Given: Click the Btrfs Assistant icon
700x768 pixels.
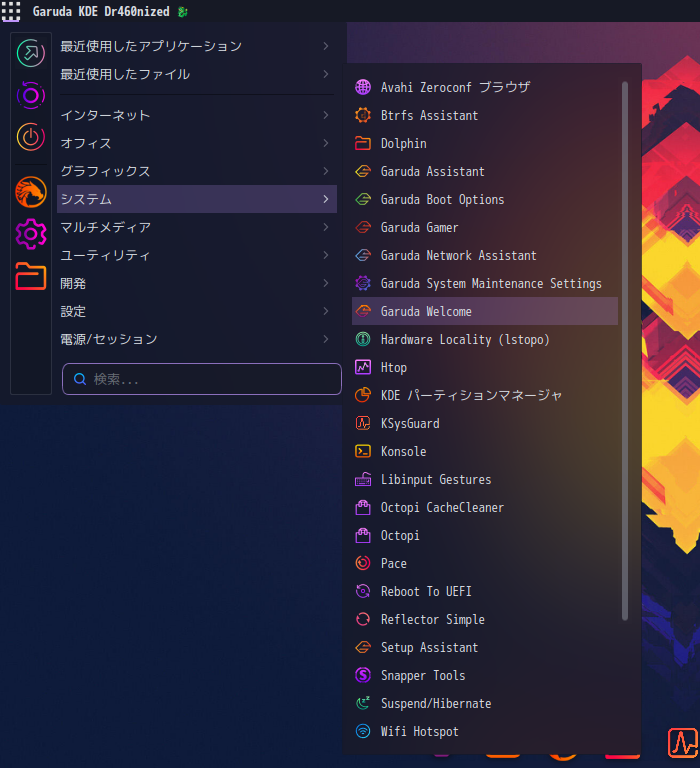Looking at the screenshot, I should tap(363, 115).
